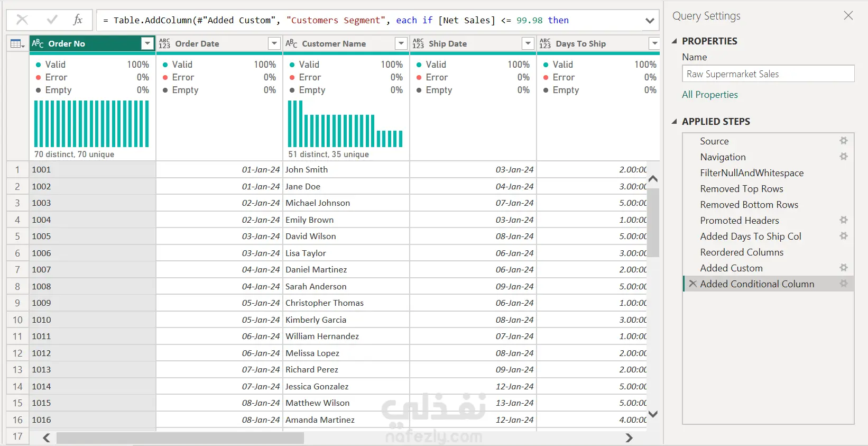This screenshot has height=446, width=868.
Task: Collapse the APPLIED STEPS section
Action: pos(674,121)
